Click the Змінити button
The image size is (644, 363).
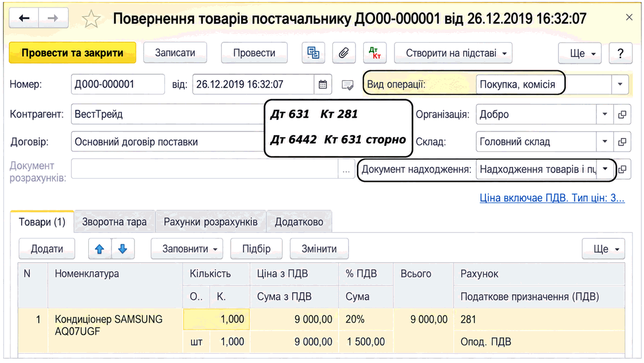319,249
